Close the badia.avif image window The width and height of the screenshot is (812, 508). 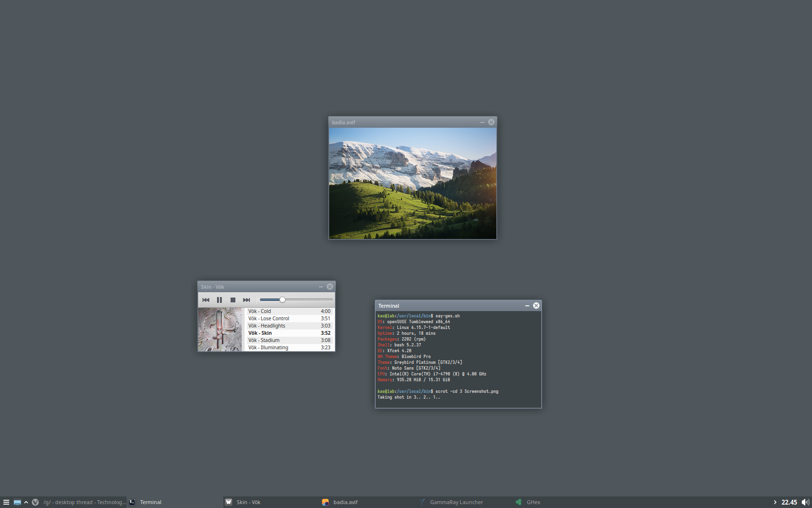(x=491, y=122)
